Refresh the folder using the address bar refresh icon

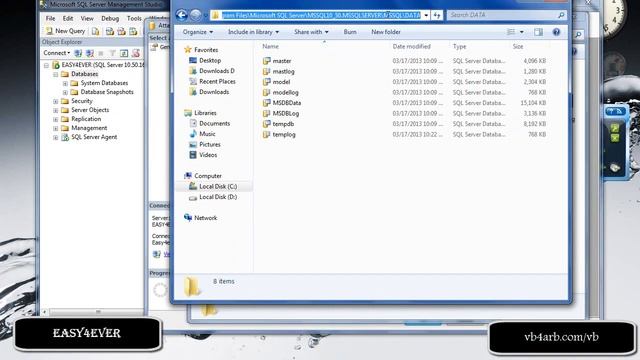[x=437, y=16]
